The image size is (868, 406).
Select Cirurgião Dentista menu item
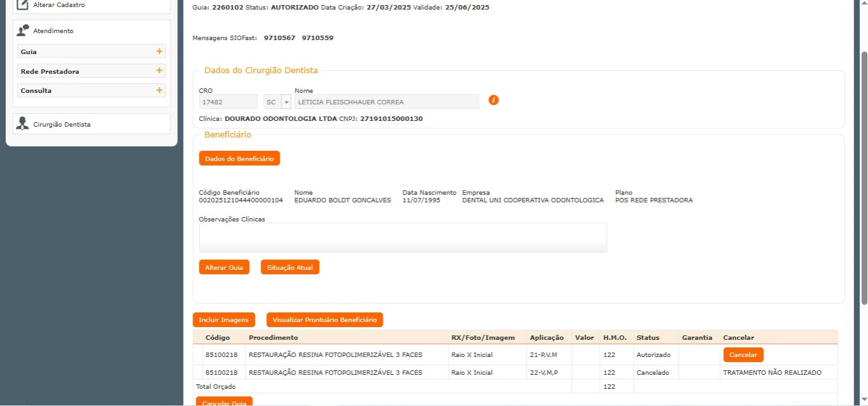(x=62, y=125)
